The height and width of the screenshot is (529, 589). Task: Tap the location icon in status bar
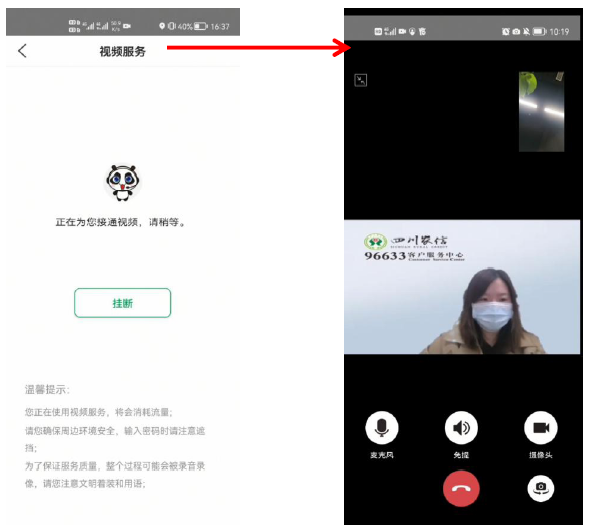[x=162, y=26]
